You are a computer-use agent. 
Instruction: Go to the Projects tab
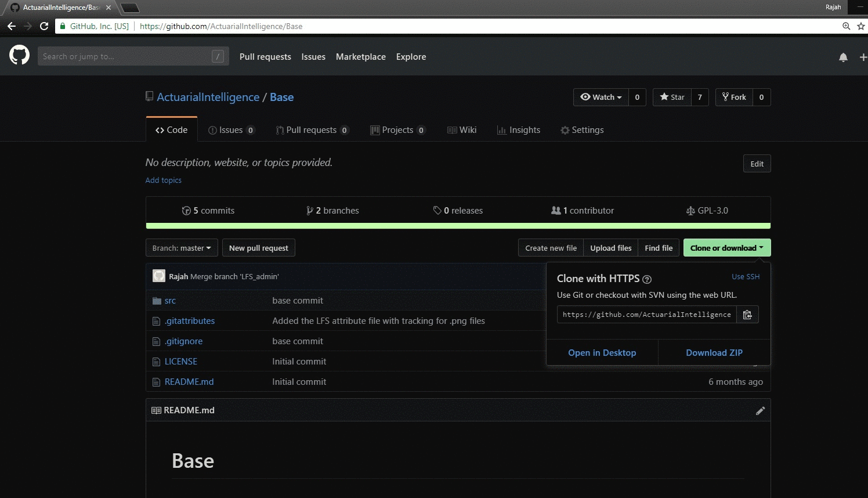tap(398, 130)
